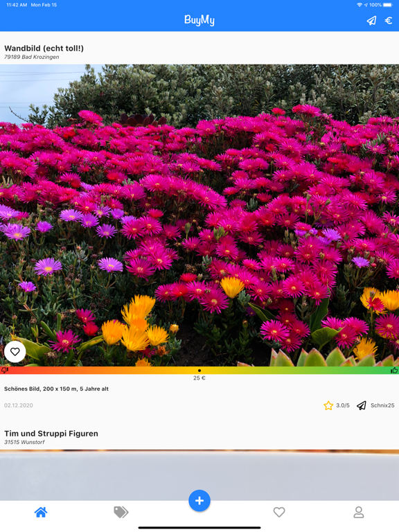Click the star rating icon next to 3.0/5

pos(328,405)
